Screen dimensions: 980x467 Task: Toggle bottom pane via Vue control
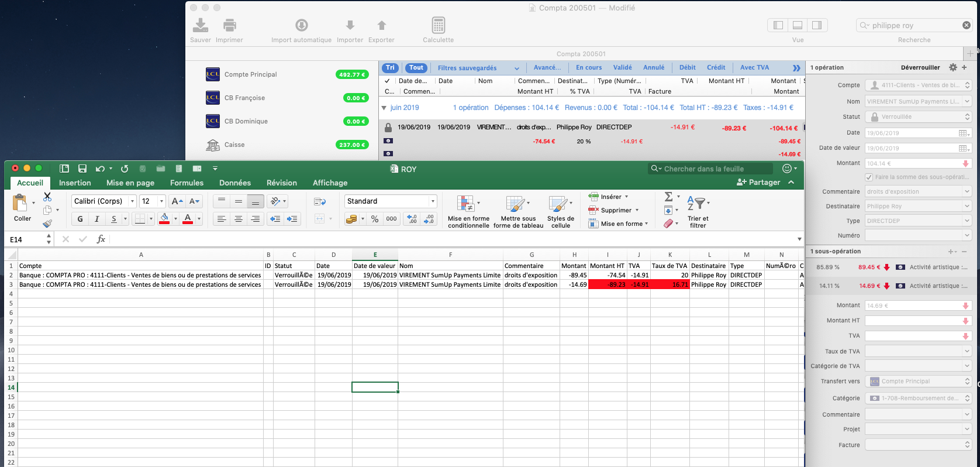click(798, 25)
